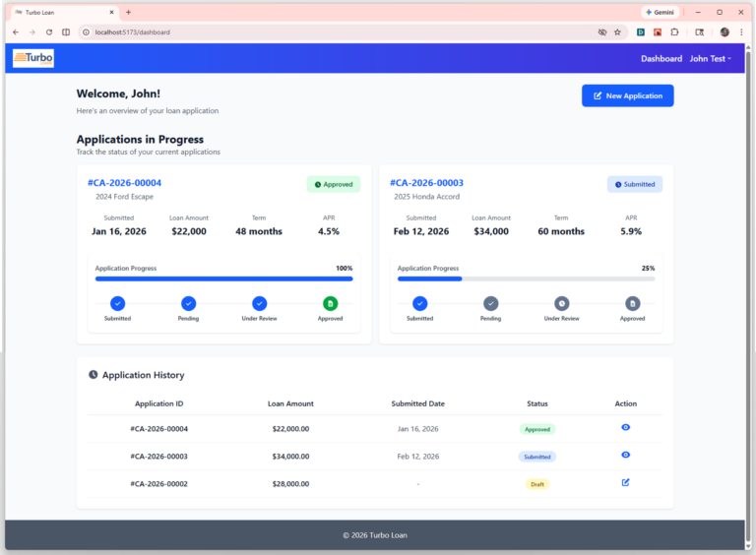Reload the page using the browser refresh button

click(x=48, y=31)
